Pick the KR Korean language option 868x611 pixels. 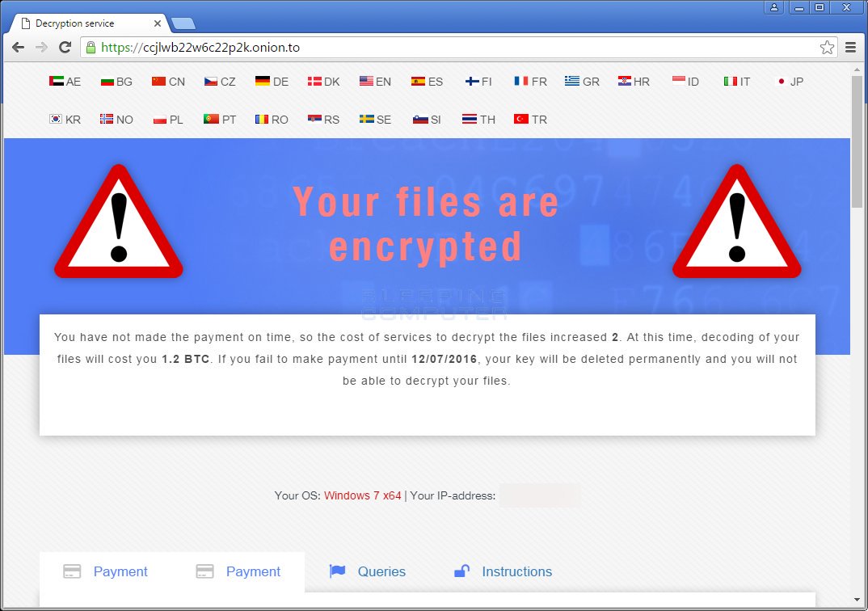pyautogui.click(x=65, y=119)
